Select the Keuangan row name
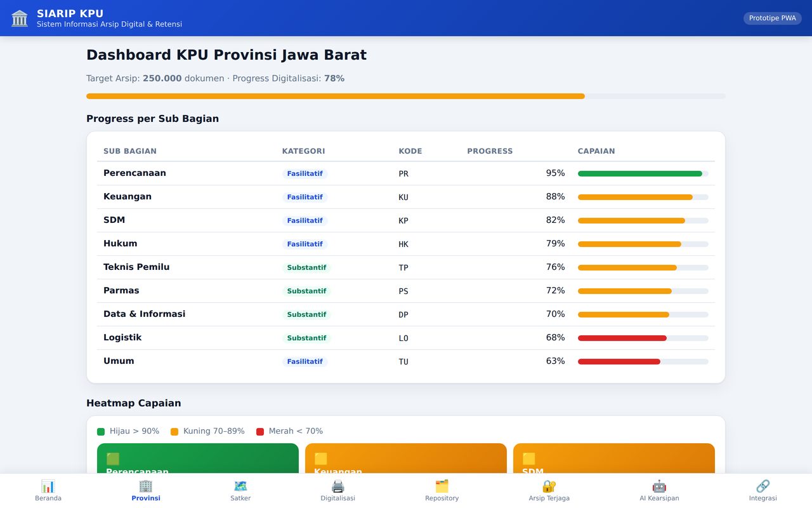The width and height of the screenshot is (812, 508). tap(128, 197)
